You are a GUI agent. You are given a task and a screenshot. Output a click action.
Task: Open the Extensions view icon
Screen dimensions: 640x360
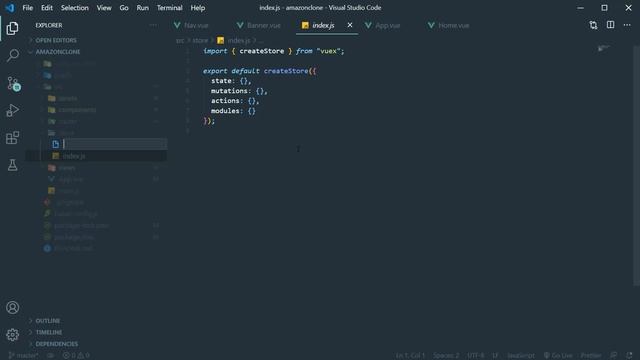[12, 138]
